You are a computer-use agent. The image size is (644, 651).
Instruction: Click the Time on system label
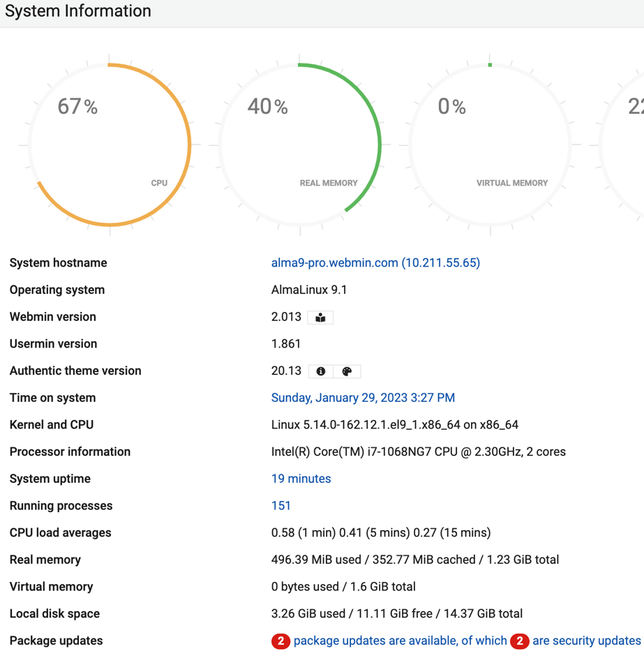point(53,398)
